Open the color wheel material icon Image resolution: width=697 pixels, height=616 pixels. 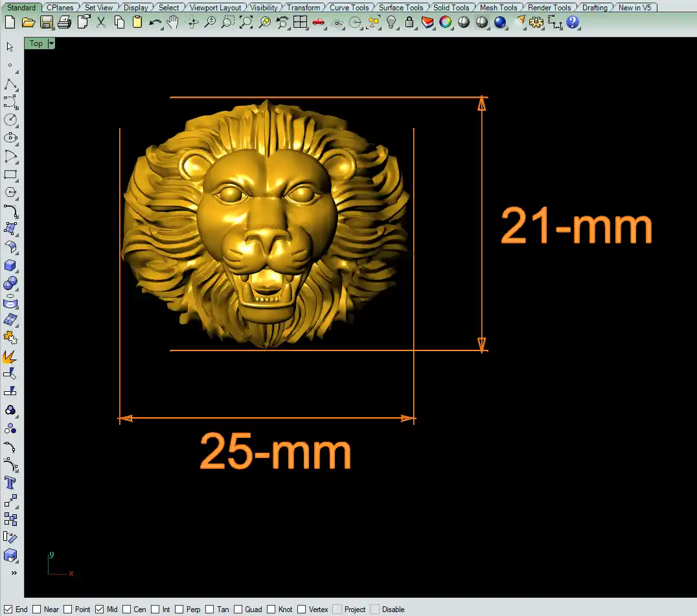pos(446,22)
